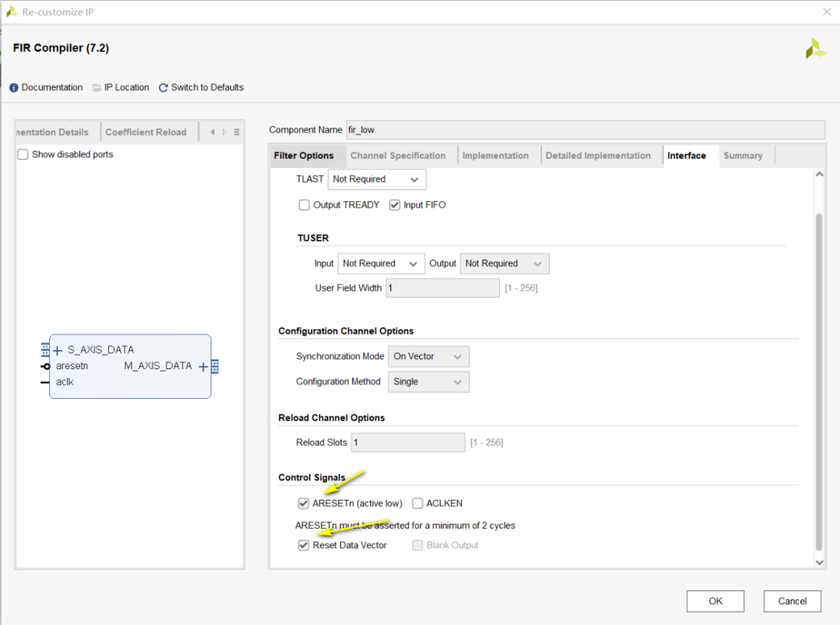Click the Switch to Defaults refresh icon
The image size is (840, 625).
click(x=163, y=88)
